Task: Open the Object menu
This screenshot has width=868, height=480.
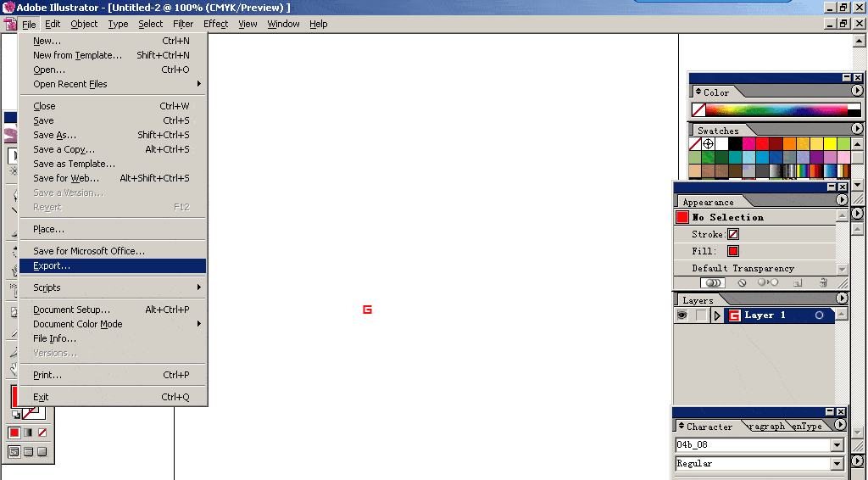Action: tap(84, 24)
